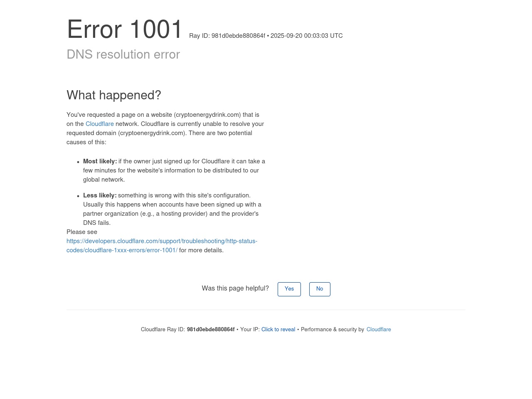Click the Was this page helpful? text
The image size is (532, 399).
(235, 288)
